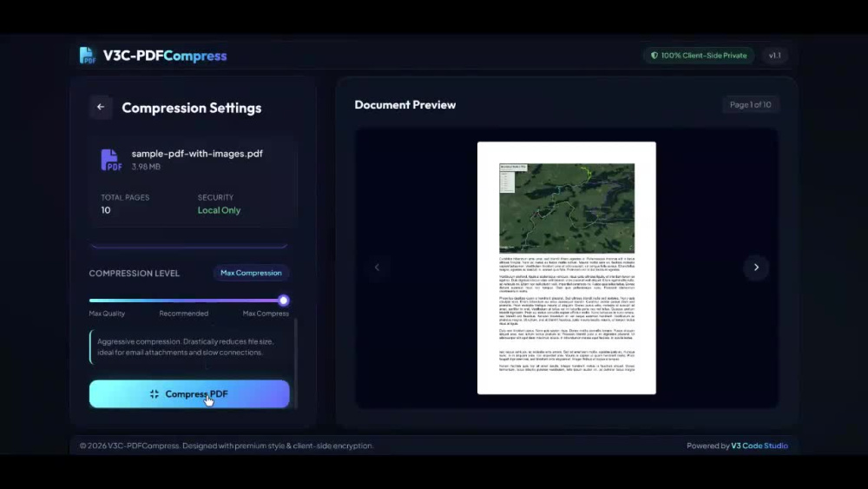Click the TOTAL PAGES label
868x489 pixels.
click(125, 197)
